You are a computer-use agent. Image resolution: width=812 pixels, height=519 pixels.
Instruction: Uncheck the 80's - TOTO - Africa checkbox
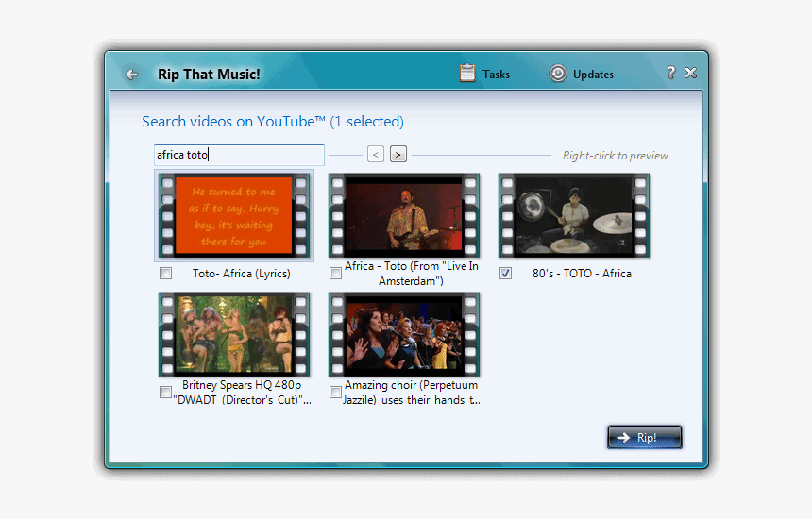point(505,274)
